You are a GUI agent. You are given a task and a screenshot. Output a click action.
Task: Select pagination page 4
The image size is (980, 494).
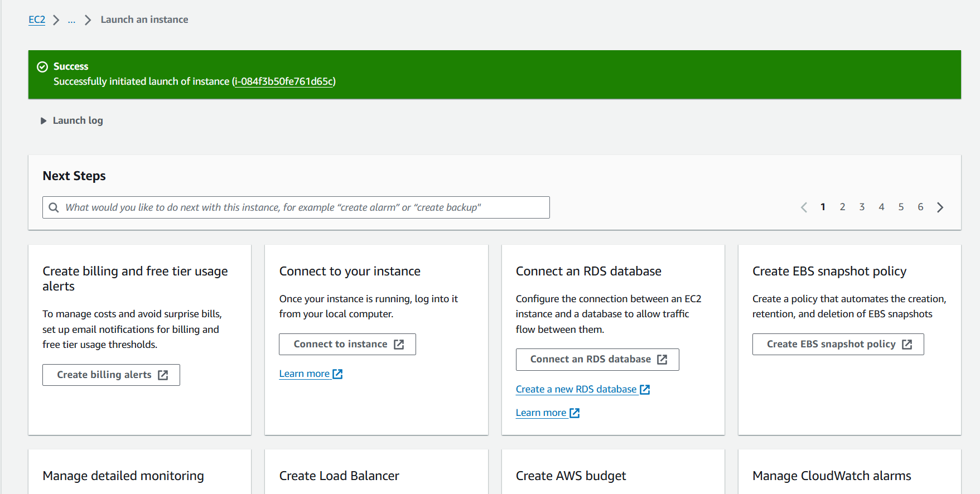[x=881, y=207]
